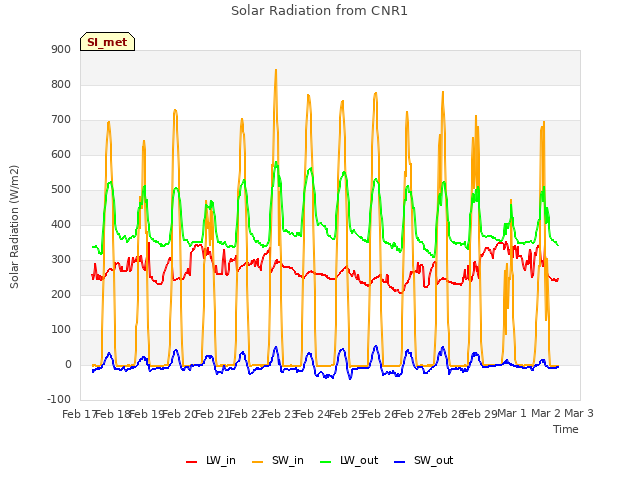Click the orange SW_in legend color marker
640x480 pixels.
point(258,462)
